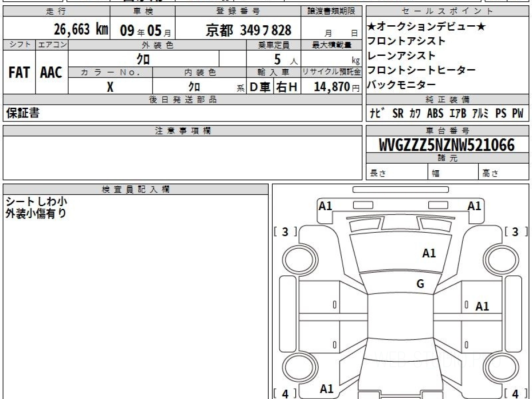Select the 車検 date 09年05月
This screenshot has width=532, height=399.
point(145,30)
